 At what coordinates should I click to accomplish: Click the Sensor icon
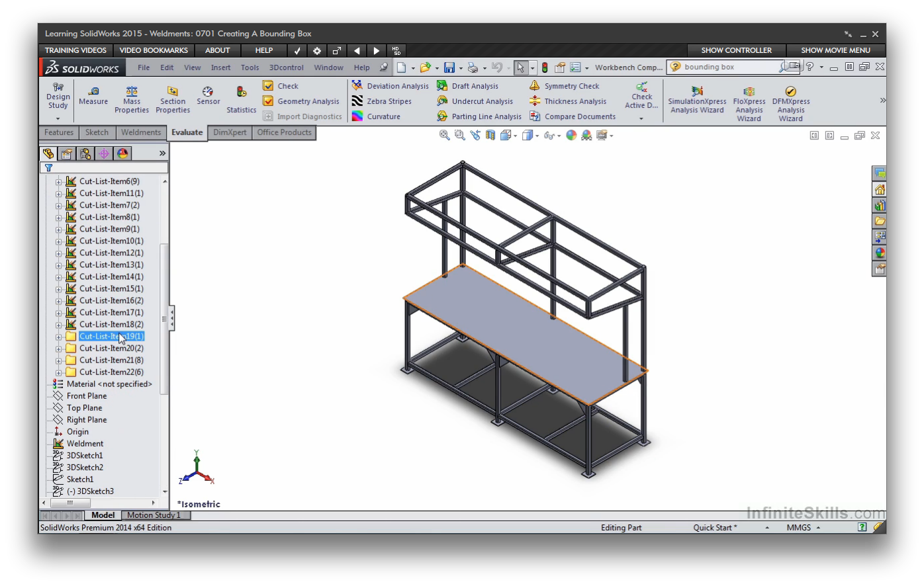pyautogui.click(x=208, y=95)
